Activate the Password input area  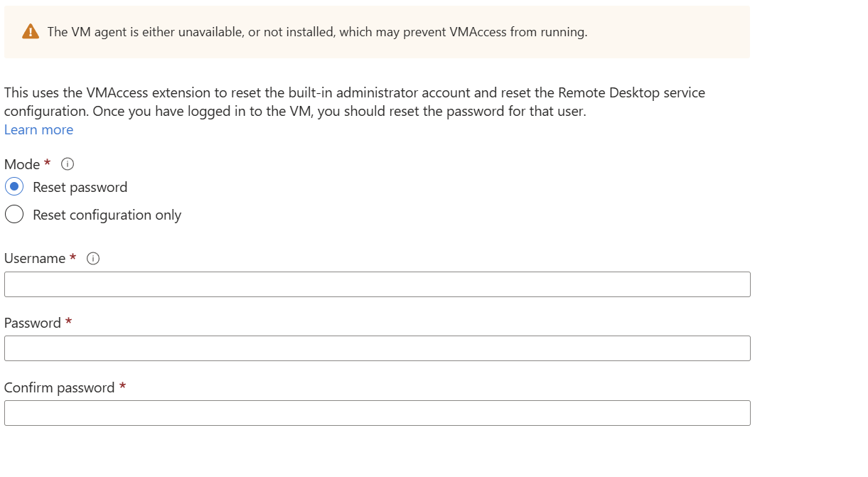377,348
